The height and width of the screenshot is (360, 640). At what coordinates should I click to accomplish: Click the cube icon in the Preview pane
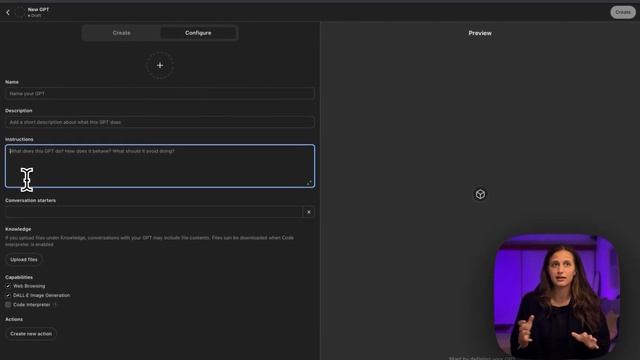[x=480, y=194]
